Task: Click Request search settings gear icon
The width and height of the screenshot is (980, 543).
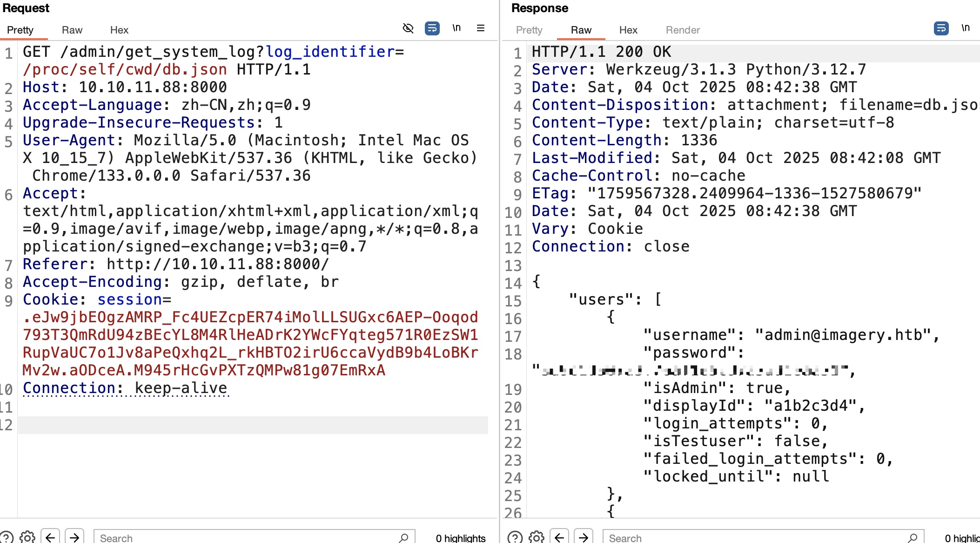Action: [27, 537]
